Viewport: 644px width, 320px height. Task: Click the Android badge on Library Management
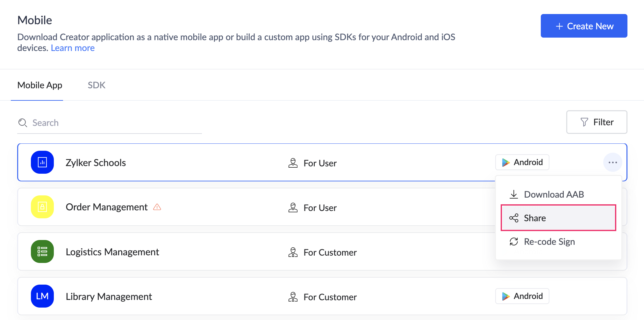(522, 296)
